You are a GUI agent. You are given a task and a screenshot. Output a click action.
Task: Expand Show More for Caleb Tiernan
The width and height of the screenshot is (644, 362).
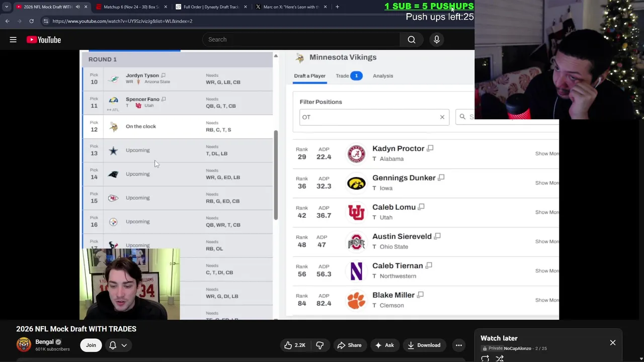(547, 270)
